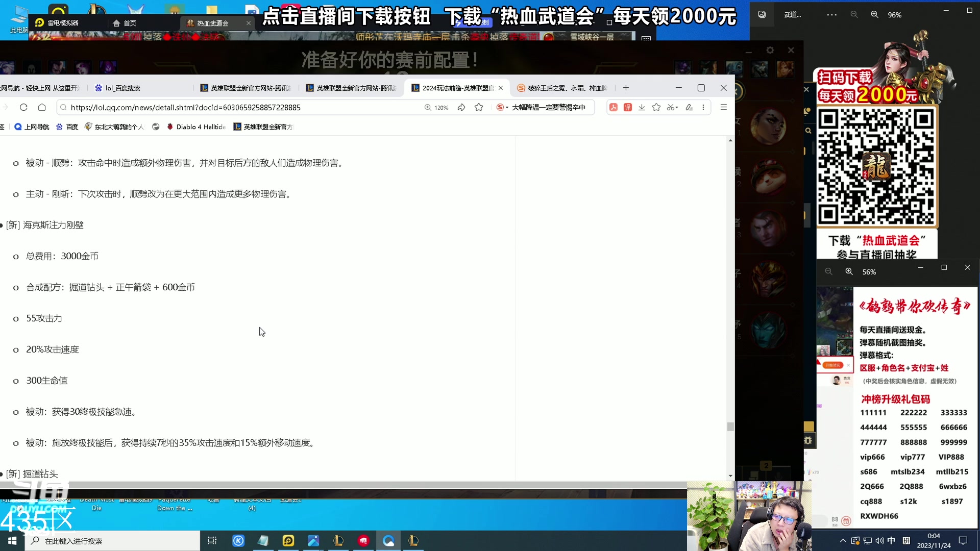Image resolution: width=980 pixels, height=551 pixels.
Task: Open the three-dot extensions menu
Action: tap(703, 107)
